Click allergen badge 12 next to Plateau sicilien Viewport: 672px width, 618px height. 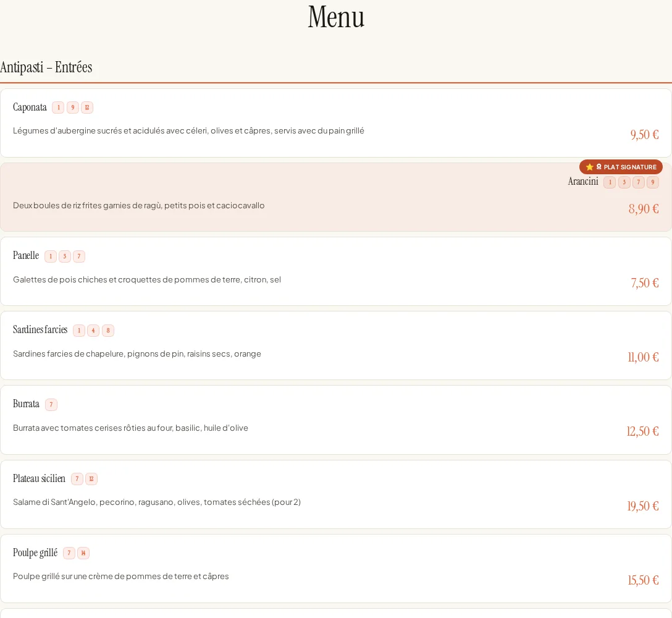[91, 479]
